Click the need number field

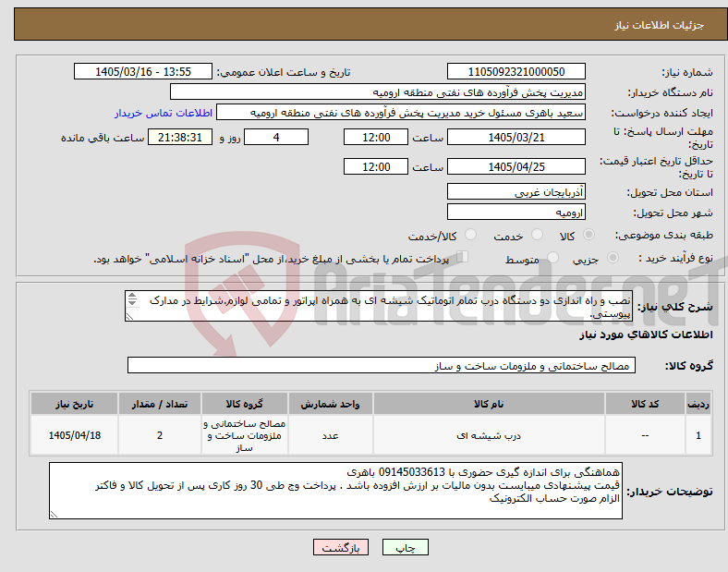click(x=516, y=71)
